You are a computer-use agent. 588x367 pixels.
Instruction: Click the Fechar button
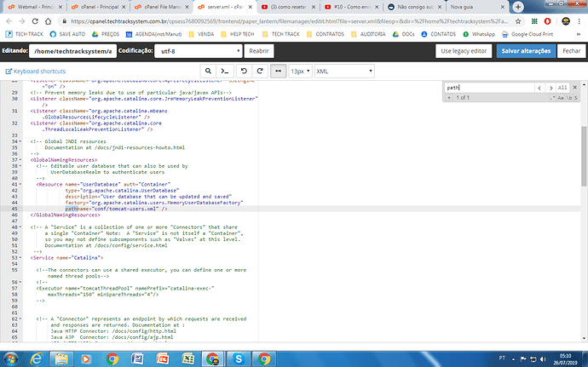571,51
